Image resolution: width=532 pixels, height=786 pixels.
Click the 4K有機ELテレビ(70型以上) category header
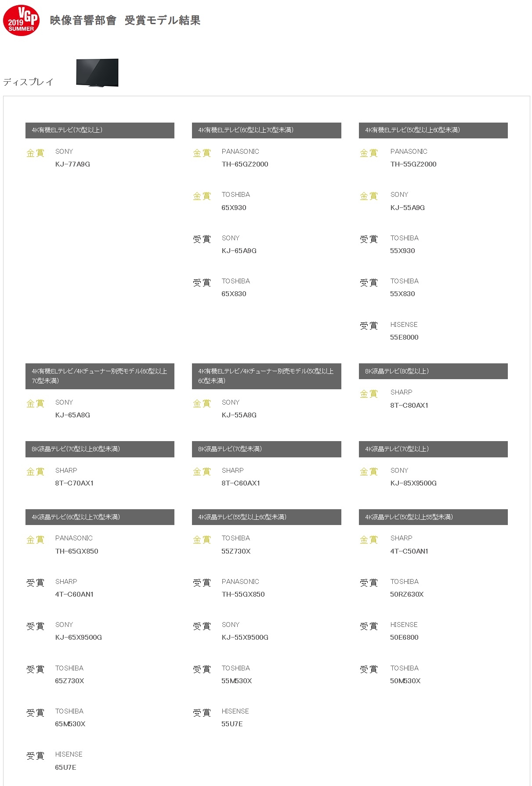[x=100, y=130]
